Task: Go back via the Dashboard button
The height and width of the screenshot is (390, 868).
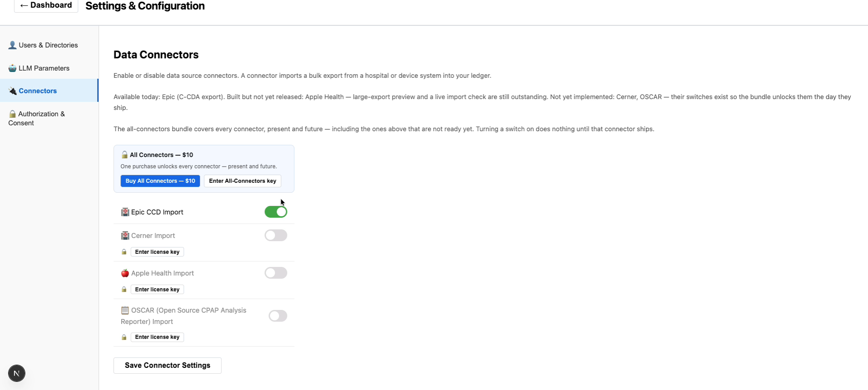Action: pyautogui.click(x=46, y=5)
